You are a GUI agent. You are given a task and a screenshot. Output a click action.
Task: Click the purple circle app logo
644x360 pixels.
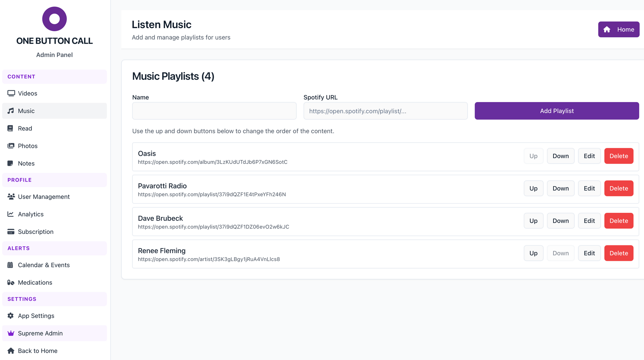(54, 19)
